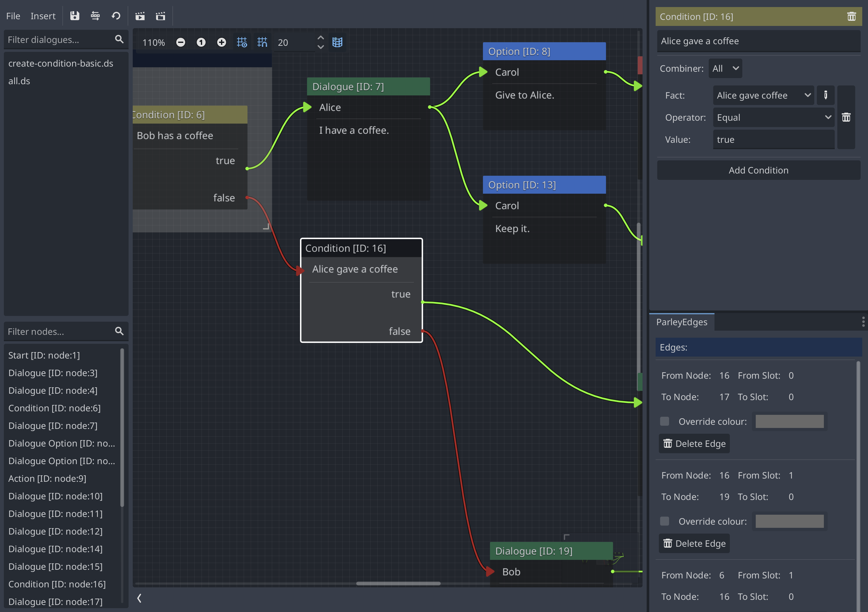Enable Override colour for the first edge
This screenshot has height=612, width=868.
click(x=664, y=421)
